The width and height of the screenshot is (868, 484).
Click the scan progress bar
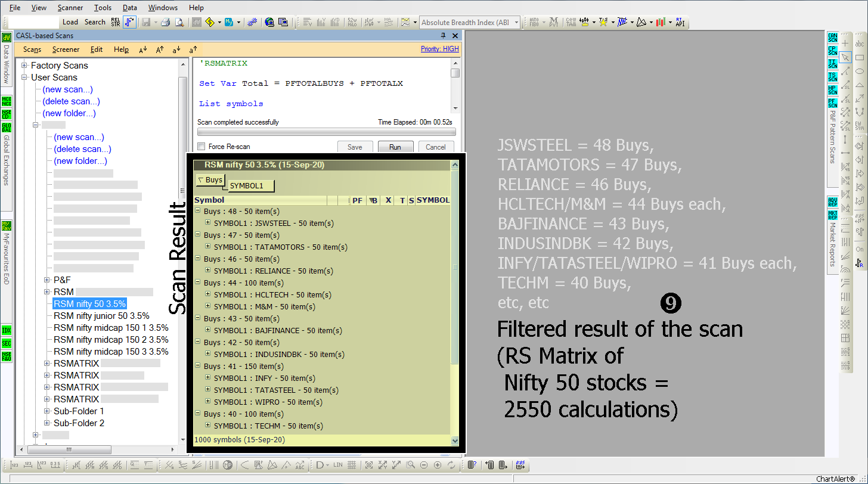point(326,132)
